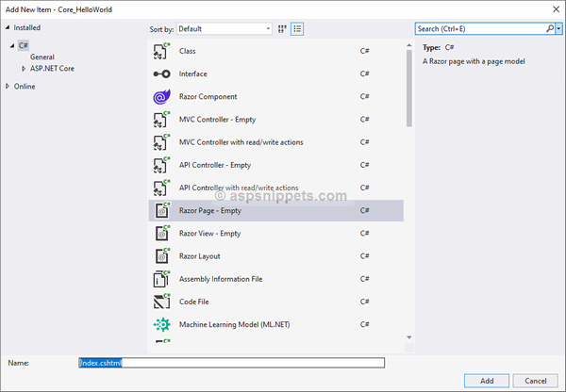Image resolution: width=566 pixels, height=392 pixels.
Task: Choose Razor View - Empty text
Action: coord(209,234)
